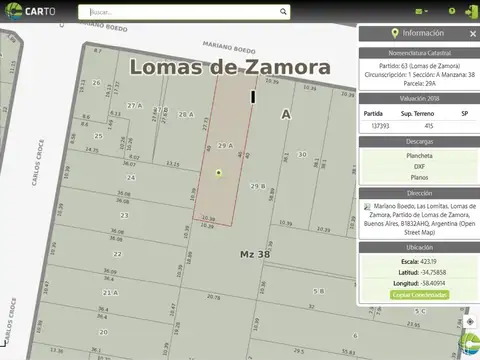Viewport: 480px width, 360px height.
Task: Click the search magnifier icon
Action: click(283, 12)
